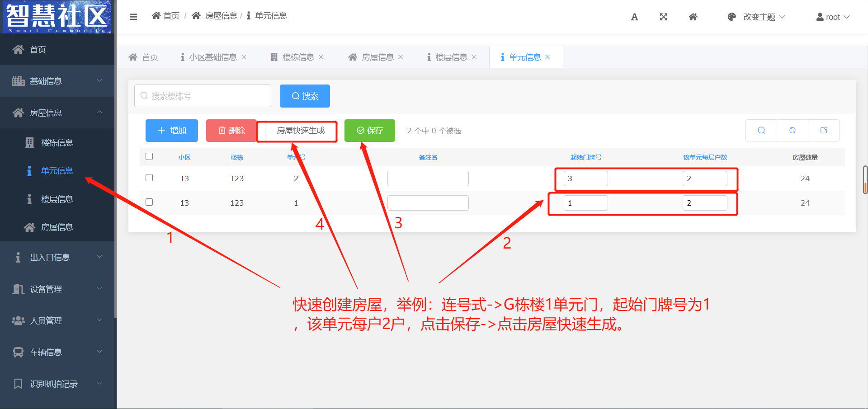Click the refresh icon in table toolbar
This screenshot has height=409, width=868.
pyautogui.click(x=792, y=131)
